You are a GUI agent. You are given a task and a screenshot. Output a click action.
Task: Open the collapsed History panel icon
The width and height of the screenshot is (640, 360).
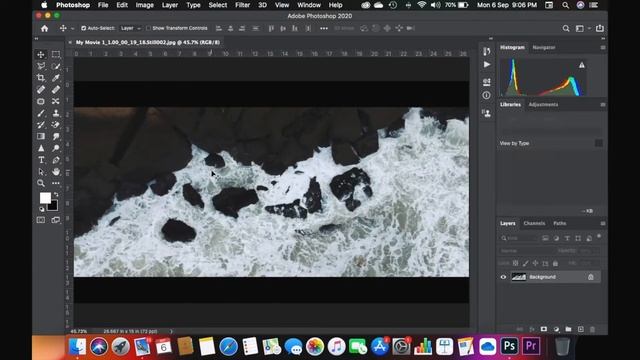[x=487, y=51]
